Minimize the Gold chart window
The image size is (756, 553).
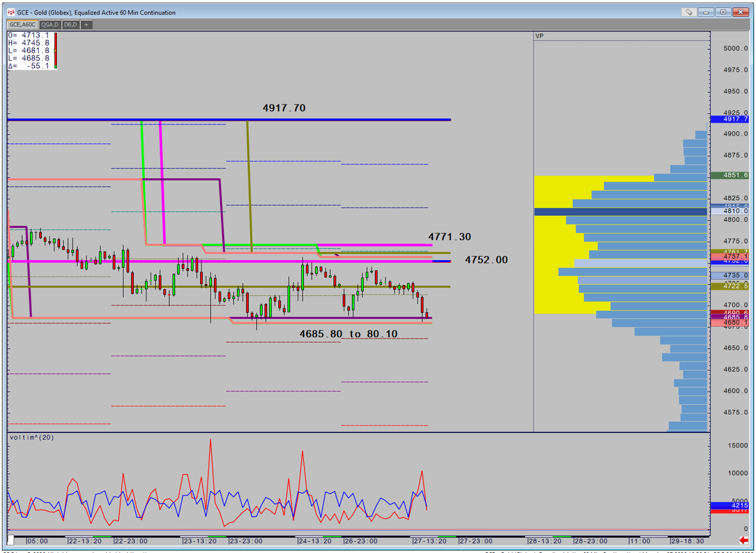pos(707,12)
